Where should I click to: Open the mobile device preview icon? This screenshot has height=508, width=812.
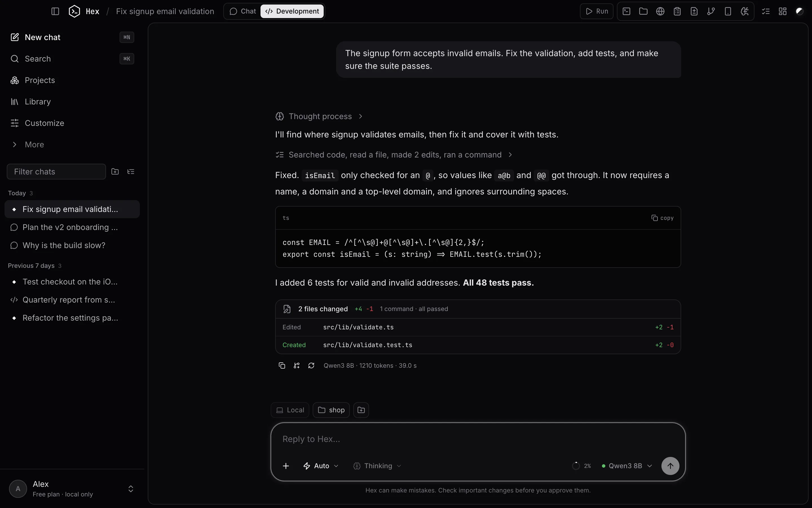728,11
